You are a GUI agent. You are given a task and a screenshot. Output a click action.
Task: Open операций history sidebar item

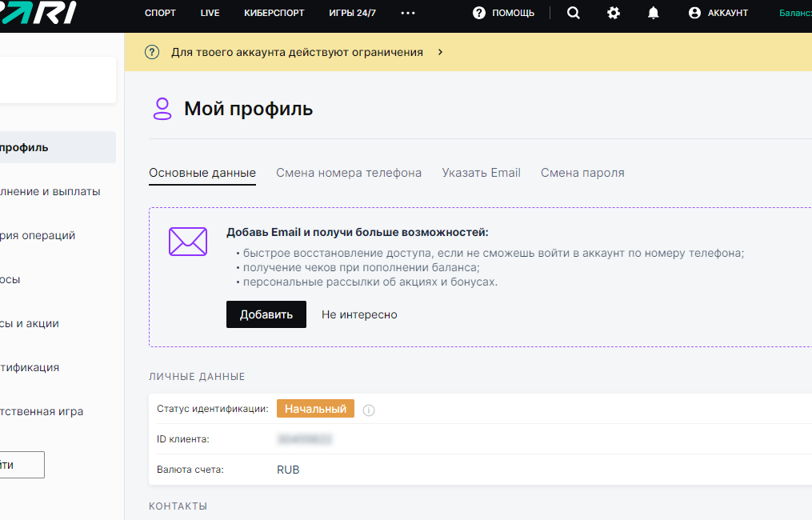[x=38, y=236]
